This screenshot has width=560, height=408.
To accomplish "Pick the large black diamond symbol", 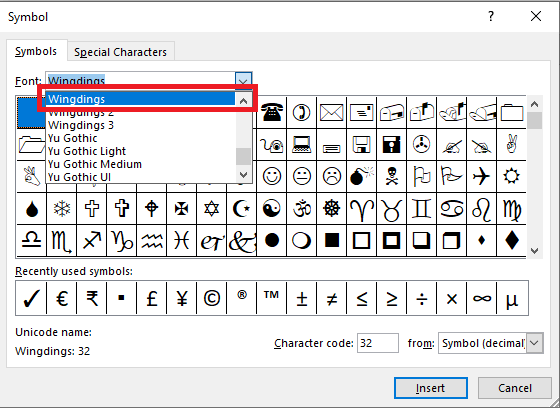I will click(511, 240).
